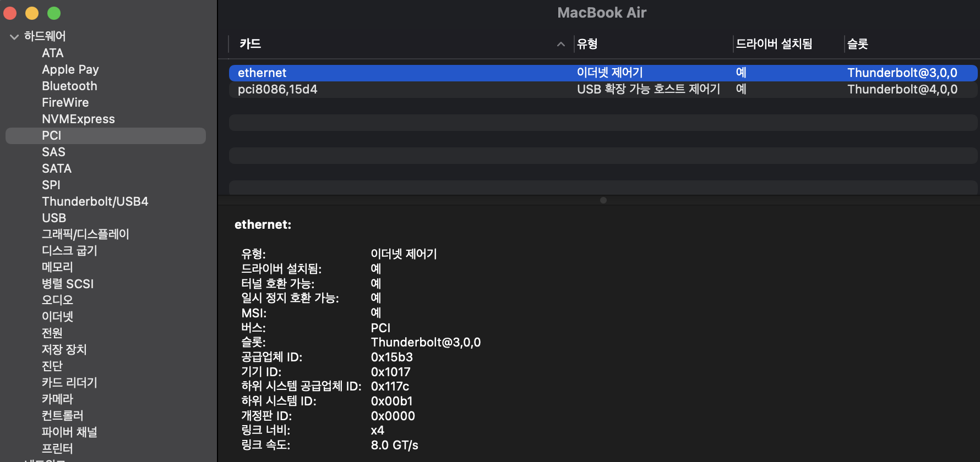Open 진단 sidebar item
Viewport: 980px width, 462px height.
pos(52,366)
